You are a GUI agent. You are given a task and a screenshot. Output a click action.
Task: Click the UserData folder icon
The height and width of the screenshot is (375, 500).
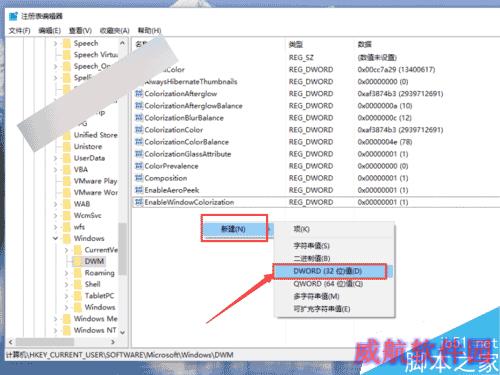[x=67, y=158]
